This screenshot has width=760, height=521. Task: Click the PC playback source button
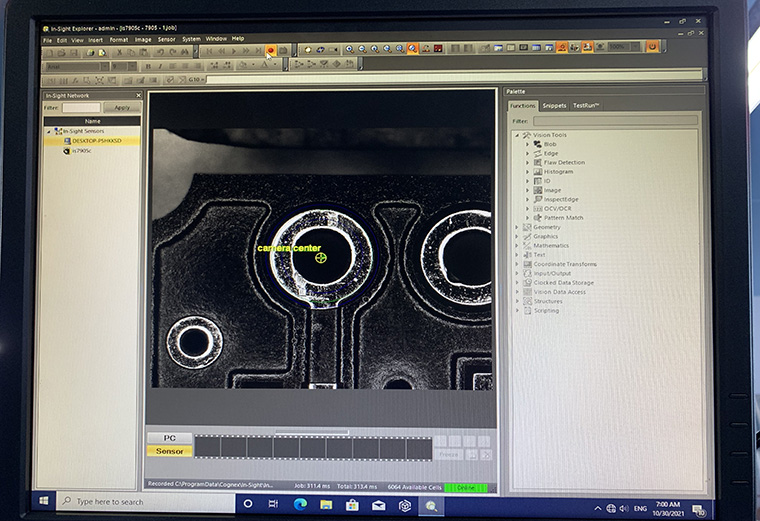[x=170, y=438]
